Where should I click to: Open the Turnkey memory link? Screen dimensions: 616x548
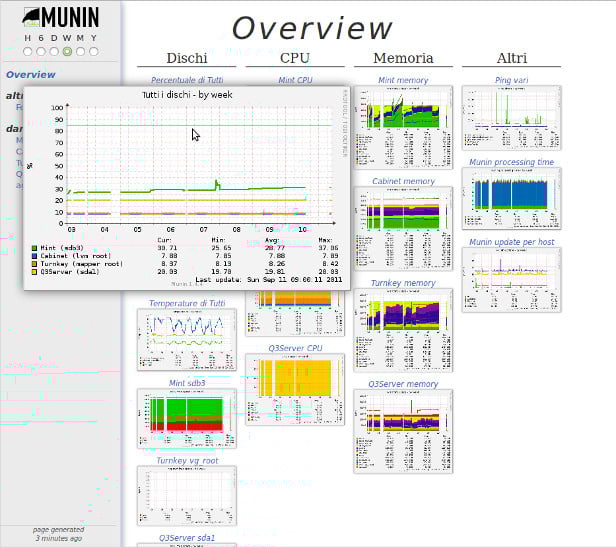click(x=403, y=282)
